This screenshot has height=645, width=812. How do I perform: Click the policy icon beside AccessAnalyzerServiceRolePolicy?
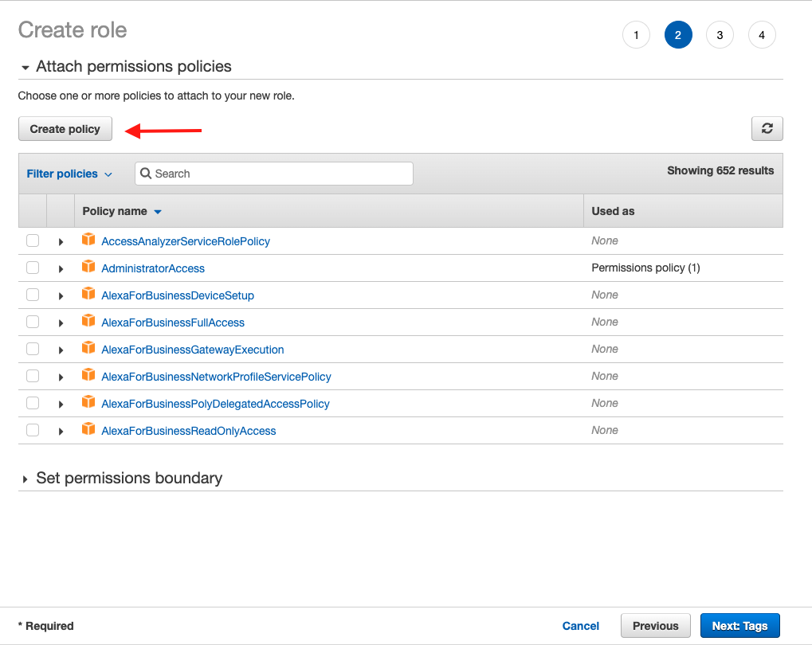[x=88, y=239]
